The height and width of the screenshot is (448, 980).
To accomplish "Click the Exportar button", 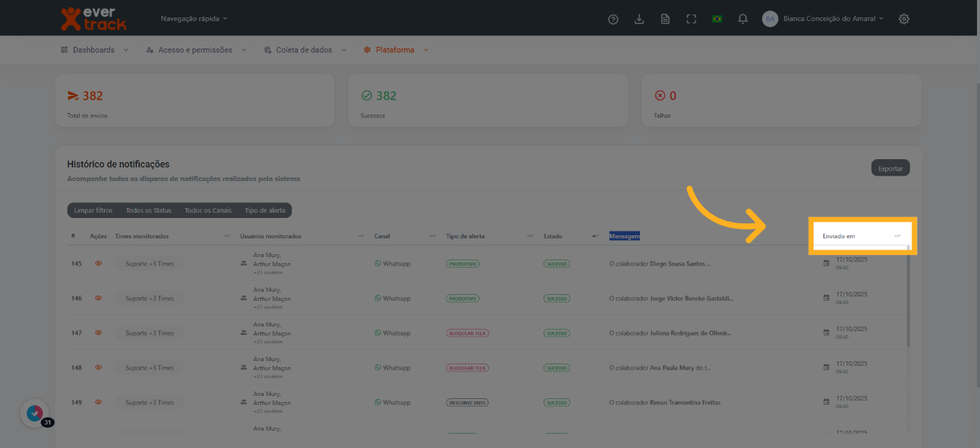I will click(x=890, y=168).
